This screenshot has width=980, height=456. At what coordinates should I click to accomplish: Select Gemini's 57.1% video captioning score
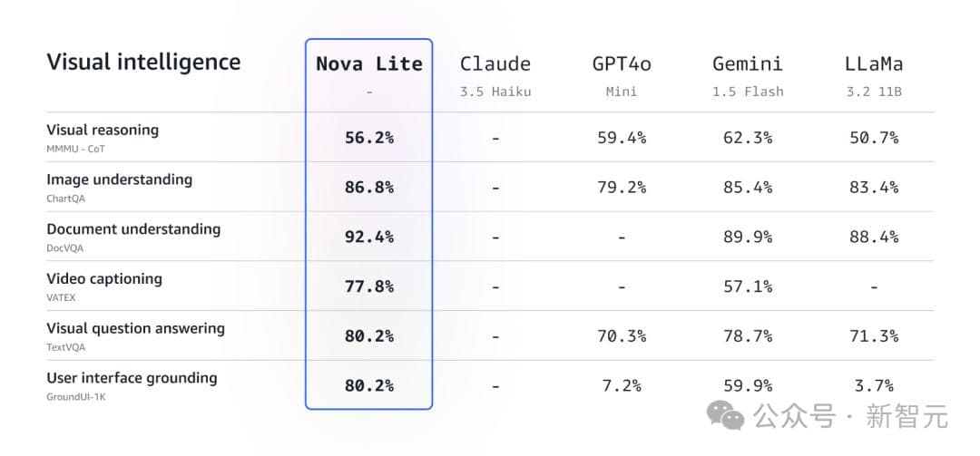click(748, 286)
